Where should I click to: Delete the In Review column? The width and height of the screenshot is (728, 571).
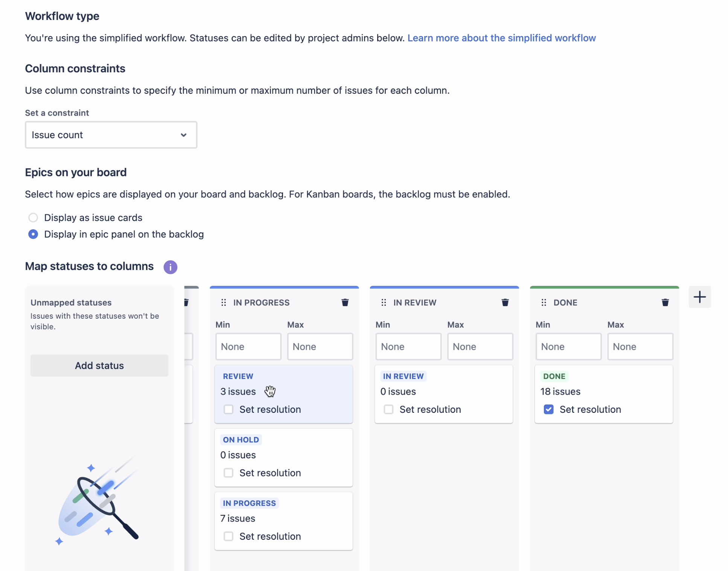pos(505,302)
